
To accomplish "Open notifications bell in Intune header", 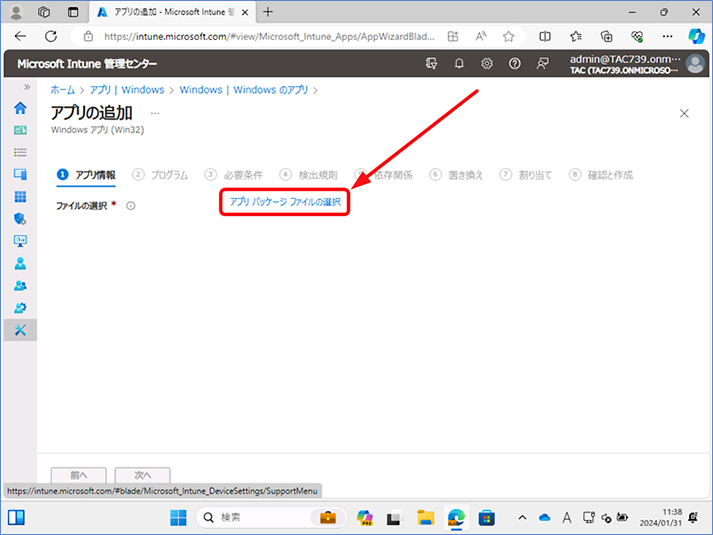I will pyautogui.click(x=459, y=64).
